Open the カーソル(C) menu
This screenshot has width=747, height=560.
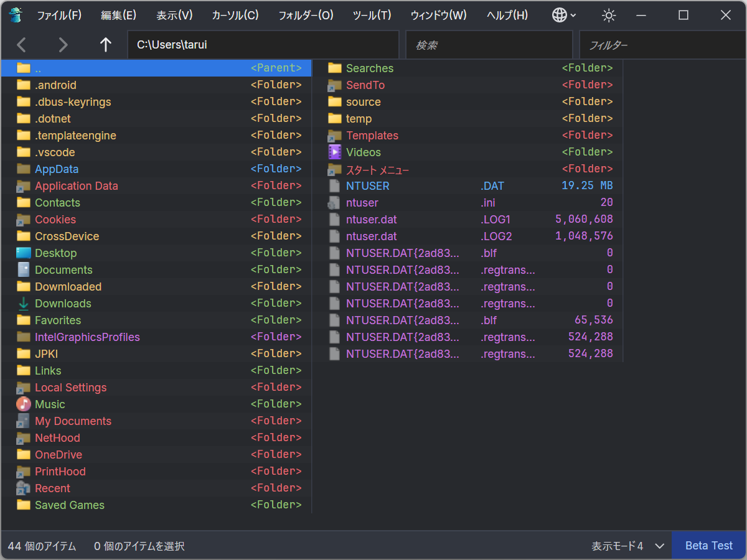(235, 14)
